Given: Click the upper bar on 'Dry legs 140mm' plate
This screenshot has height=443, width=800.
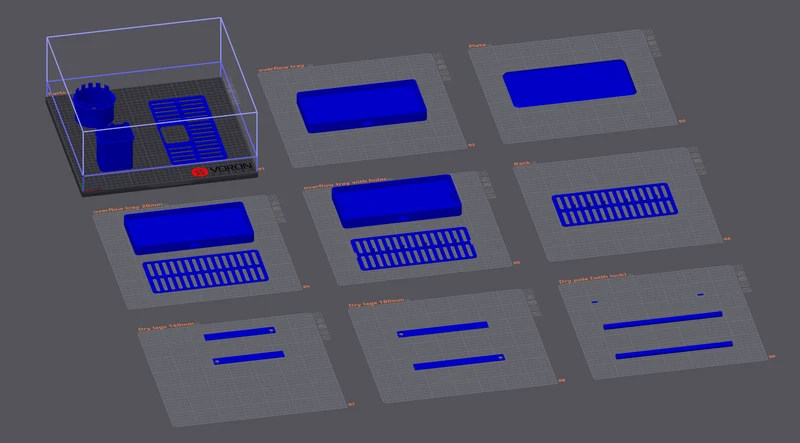Looking at the screenshot, I should [240, 334].
